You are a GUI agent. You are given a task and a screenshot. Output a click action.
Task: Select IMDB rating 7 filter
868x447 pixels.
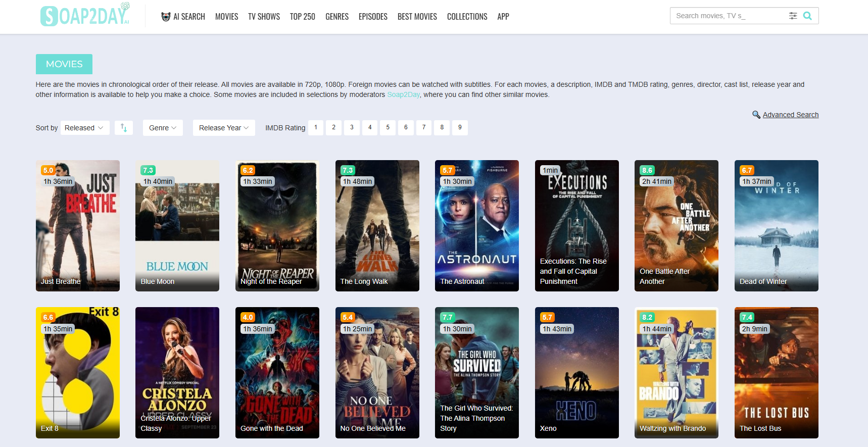point(424,127)
